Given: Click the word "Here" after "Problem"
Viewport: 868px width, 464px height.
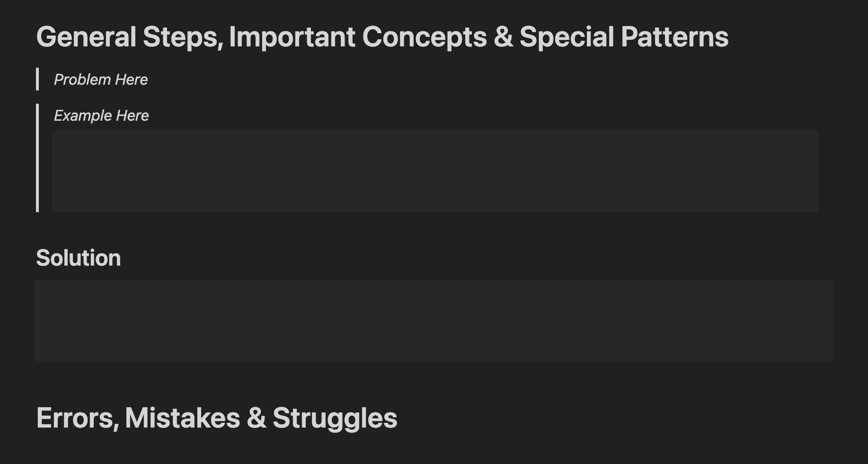Looking at the screenshot, I should [131, 80].
